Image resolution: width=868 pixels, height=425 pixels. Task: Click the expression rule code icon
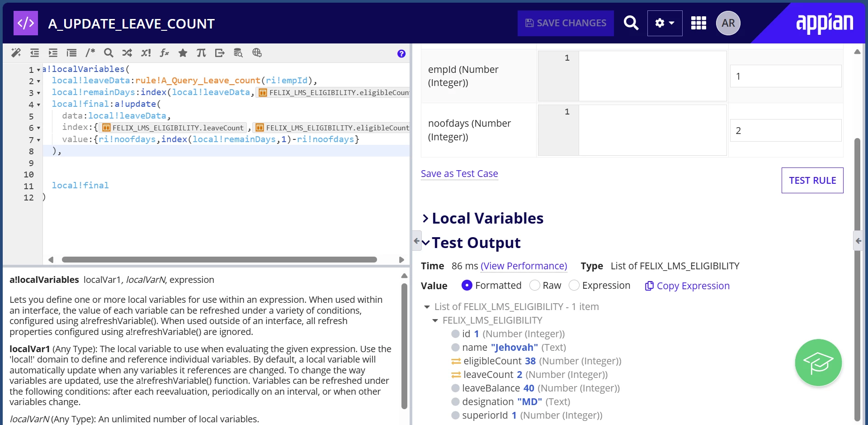pos(26,23)
